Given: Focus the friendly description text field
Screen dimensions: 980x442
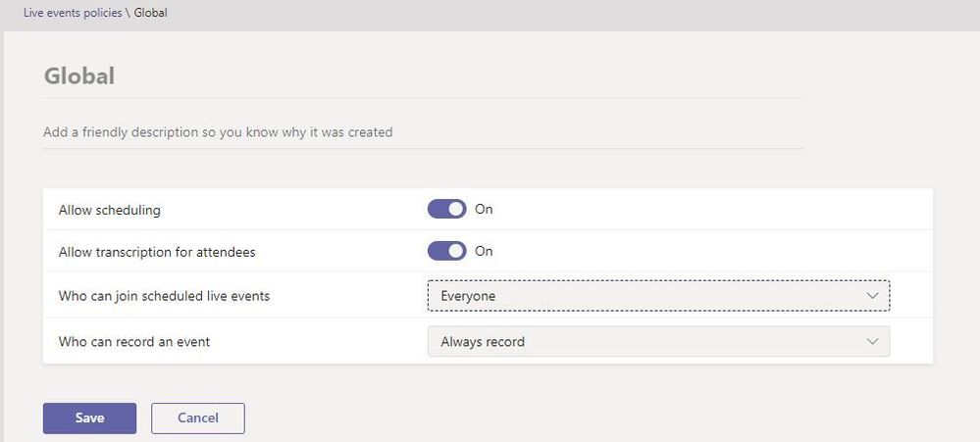Looking at the screenshot, I should coord(422,131).
